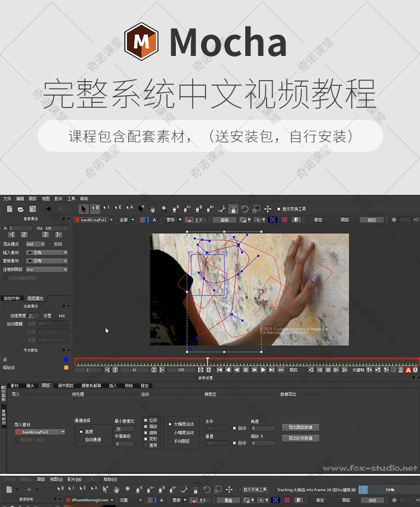Select the 自动通道 radio button
The width and height of the screenshot is (420, 507).
click(x=81, y=440)
